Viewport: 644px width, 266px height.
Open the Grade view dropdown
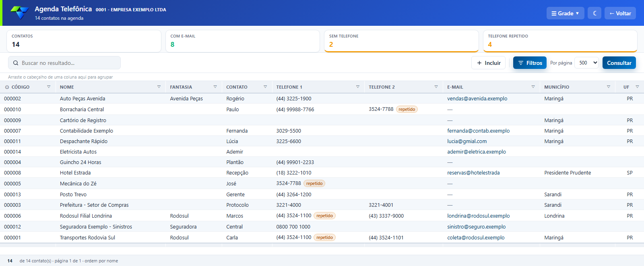(x=565, y=13)
